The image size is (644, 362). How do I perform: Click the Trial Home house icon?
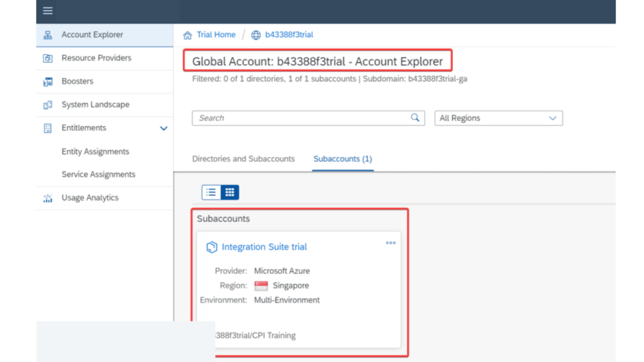187,35
